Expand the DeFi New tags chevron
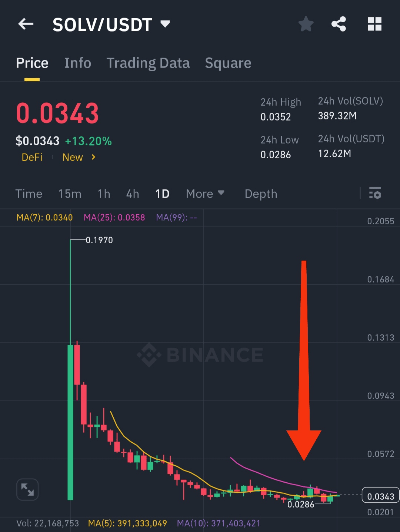This screenshot has height=532, width=400. (x=94, y=157)
